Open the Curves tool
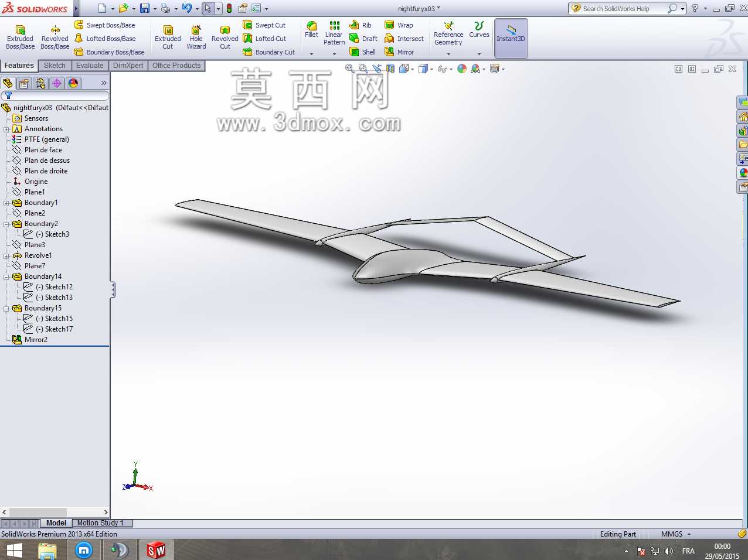 click(479, 30)
